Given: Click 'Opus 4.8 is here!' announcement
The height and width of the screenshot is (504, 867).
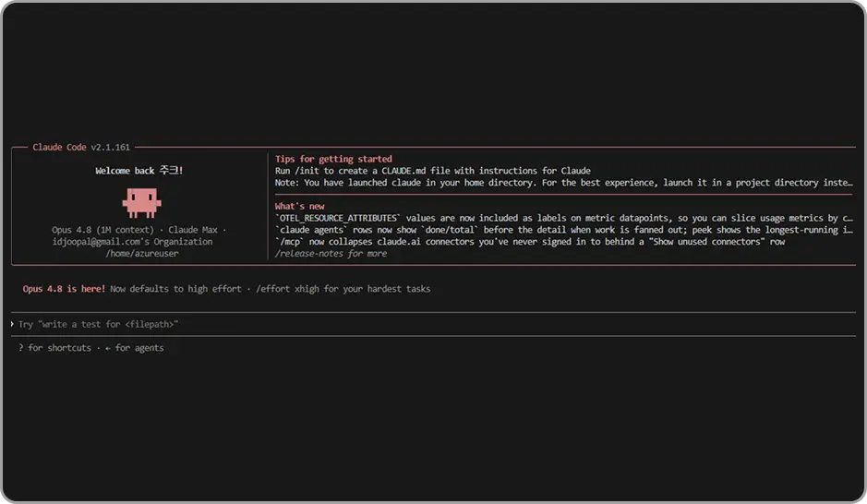Looking at the screenshot, I should click(x=64, y=289).
